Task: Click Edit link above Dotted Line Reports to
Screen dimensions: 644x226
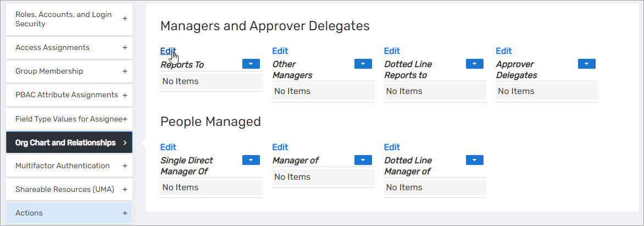Action: tap(392, 51)
